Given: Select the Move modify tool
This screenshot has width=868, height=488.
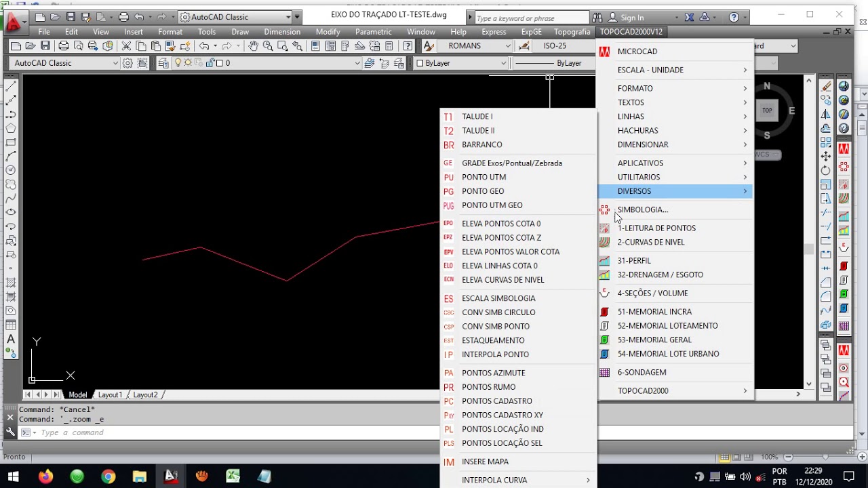Looking at the screenshot, I should click(x=826, y=157).
